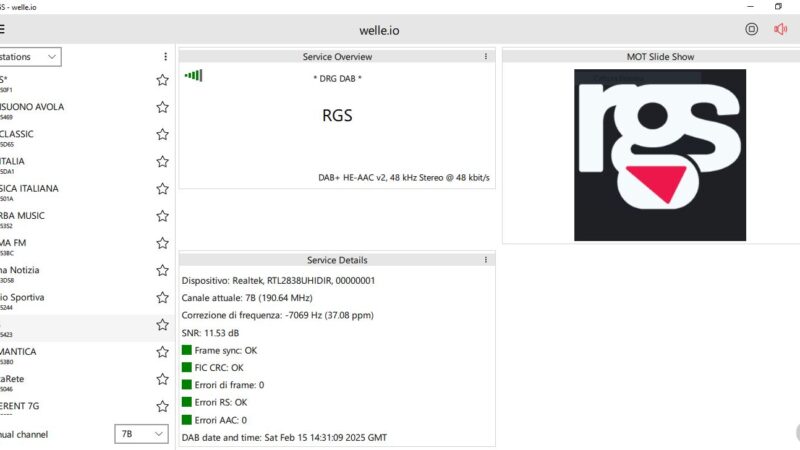The image size is (800, 450).
Task: Favorite the SUONO AVOLA station star
Action: click(x=162, y=107)
